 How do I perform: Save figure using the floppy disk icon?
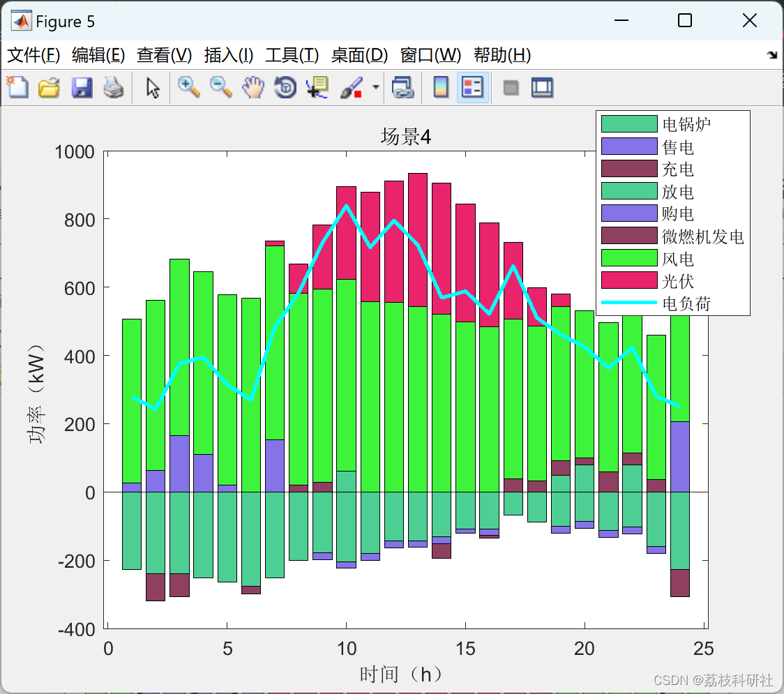pyautogui.click(x=82, y=87)
